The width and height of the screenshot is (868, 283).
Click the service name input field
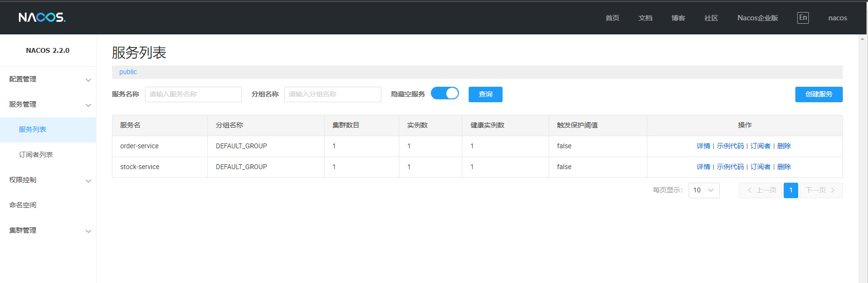click(193, 94)
